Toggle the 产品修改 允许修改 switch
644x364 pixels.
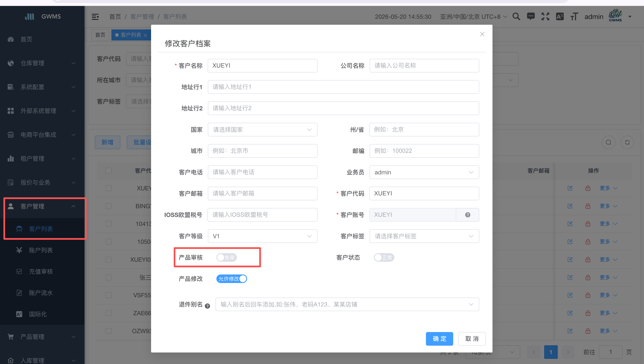click(x=232, y=279)
